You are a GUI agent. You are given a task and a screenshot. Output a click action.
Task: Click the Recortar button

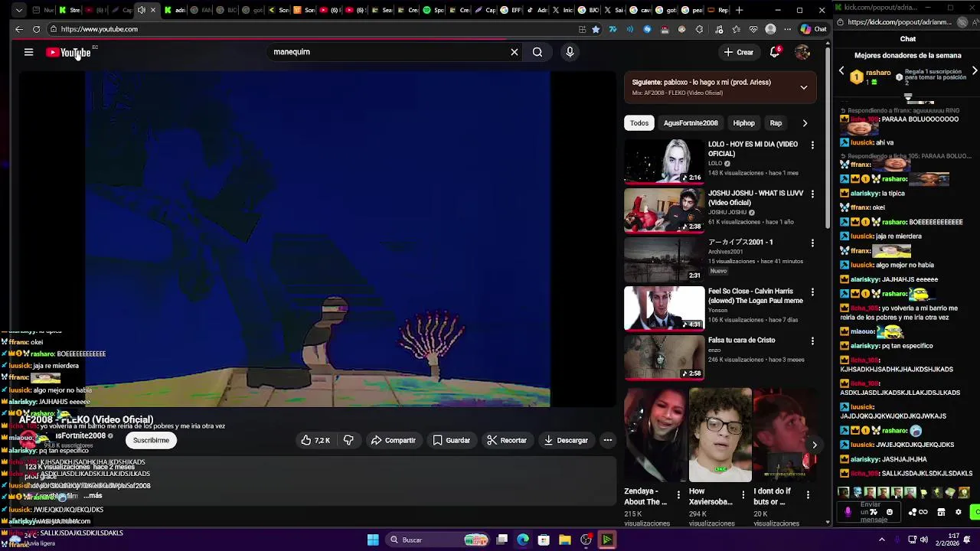coord(507,440)
